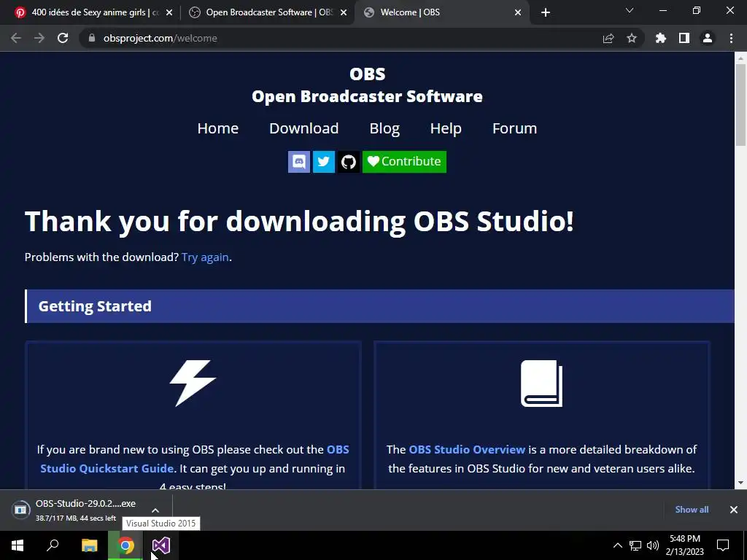The height and width of the screenshot is (560, 747).
Task: Click the book overview icon
Action: [x=542, y=384]
